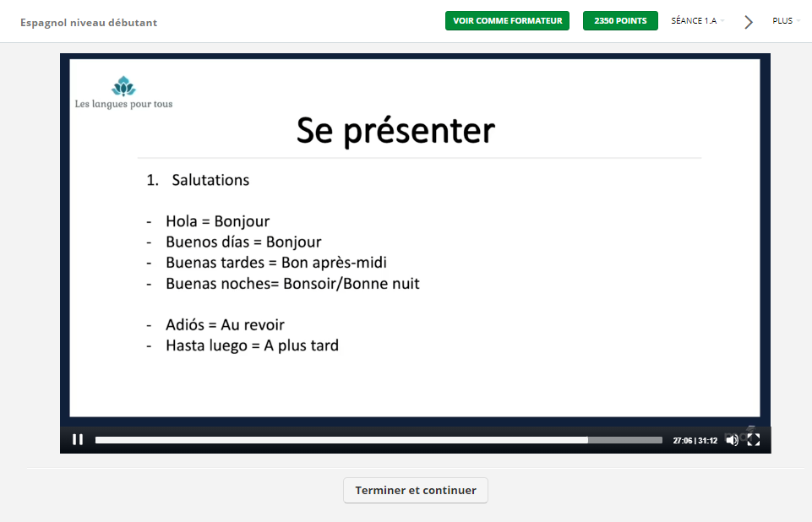The height and width of the screenshot is (522, 812).
Task: Go to the next session arrow
Action: (x=749, y=22)
